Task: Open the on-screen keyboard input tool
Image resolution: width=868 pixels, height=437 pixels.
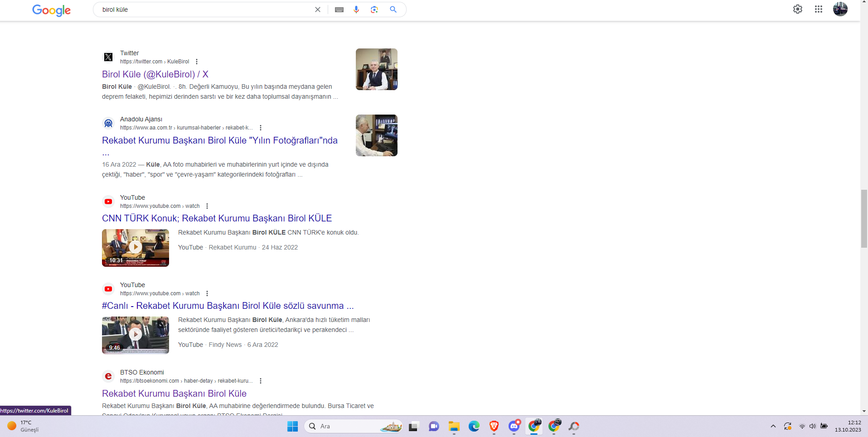Action: tap(339, 10)
